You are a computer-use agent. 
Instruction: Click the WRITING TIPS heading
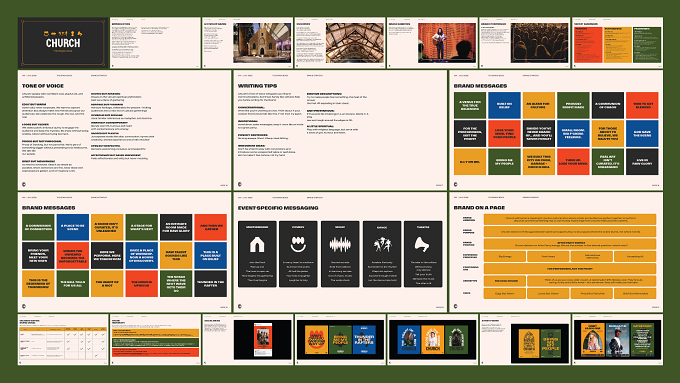click(257, 86)
